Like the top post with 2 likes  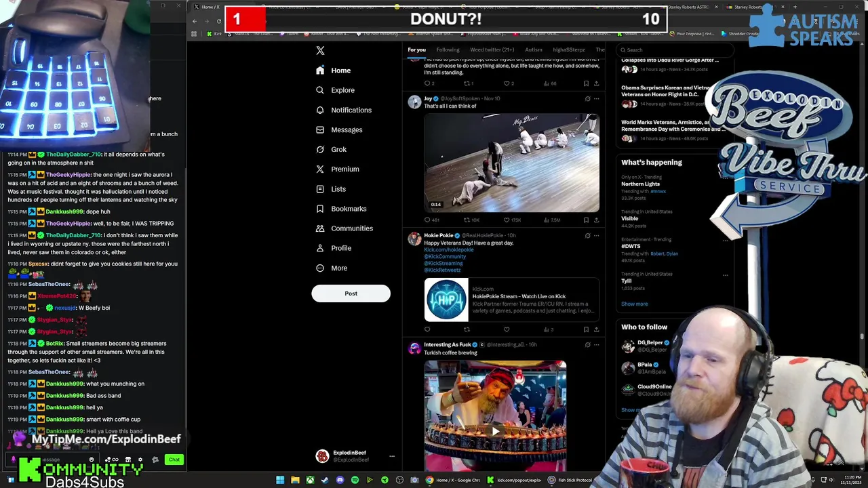point(508,83)
